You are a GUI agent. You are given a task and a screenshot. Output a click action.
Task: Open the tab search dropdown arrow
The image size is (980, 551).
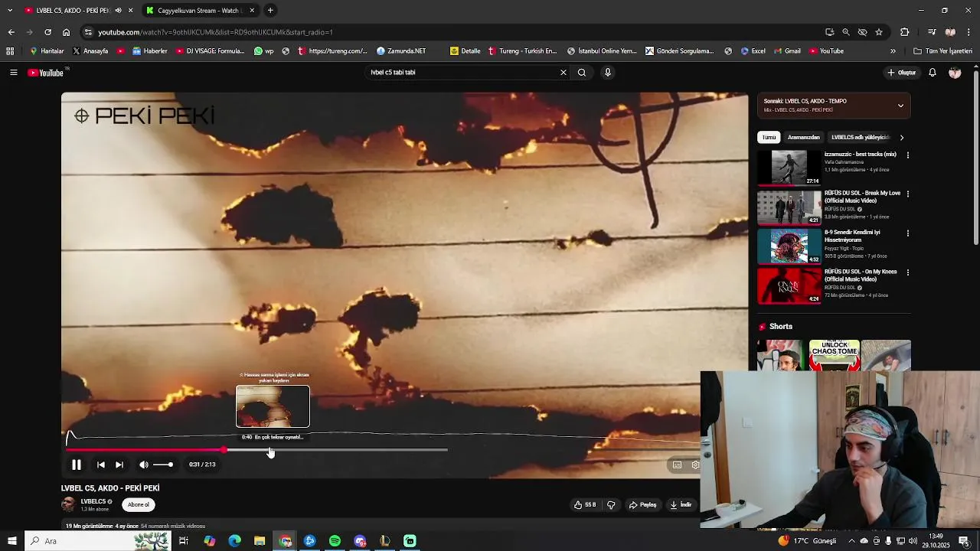pyautogui.click(x=10, y=11)
